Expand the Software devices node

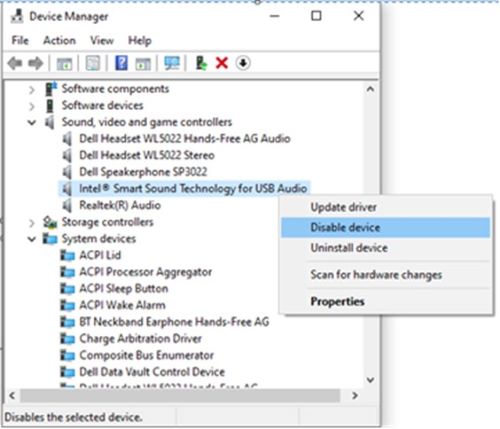(x=32, y=106)
